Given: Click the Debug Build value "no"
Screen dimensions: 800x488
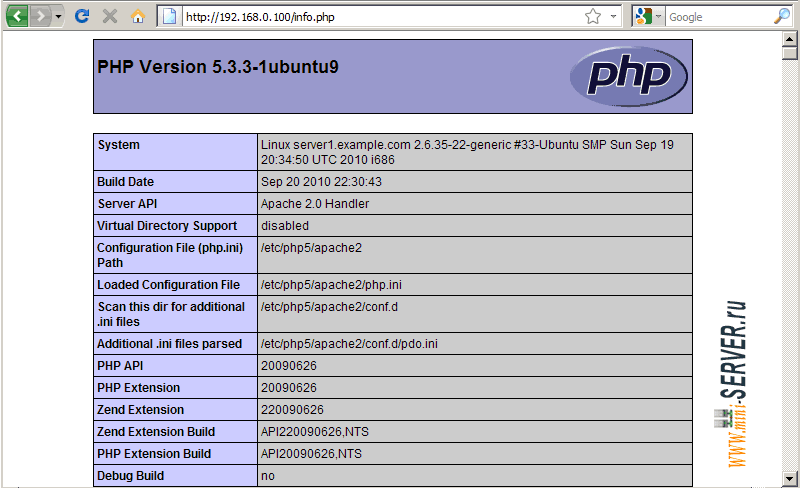Looking at the screenshot, I should [268, 476].
